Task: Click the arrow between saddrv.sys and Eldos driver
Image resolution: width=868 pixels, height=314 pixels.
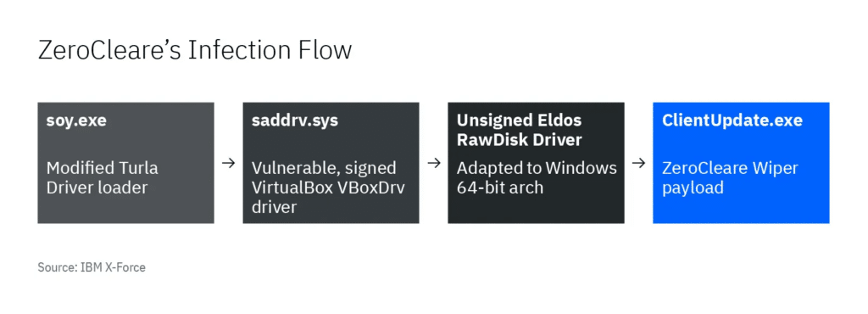Action: [x=433, y=163]
